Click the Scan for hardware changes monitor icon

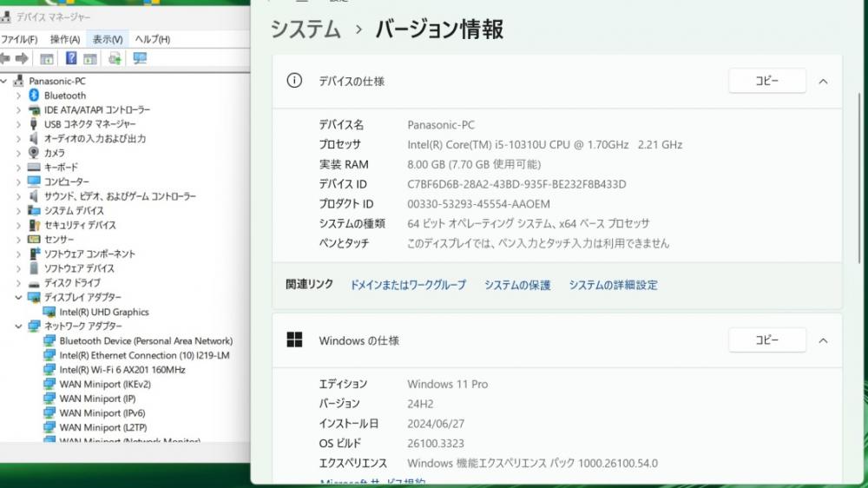(x=140, y=58)
